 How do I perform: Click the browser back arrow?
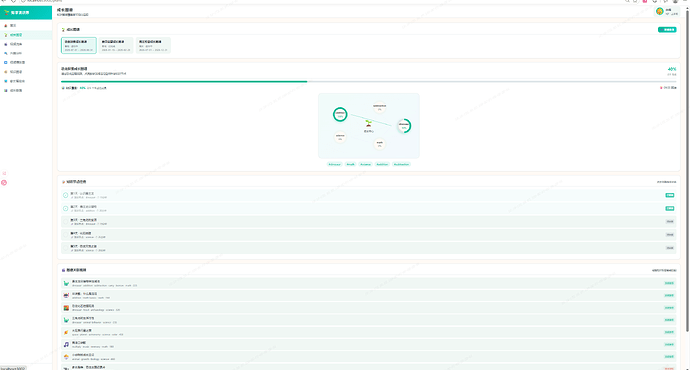click(x=4, y=1)
